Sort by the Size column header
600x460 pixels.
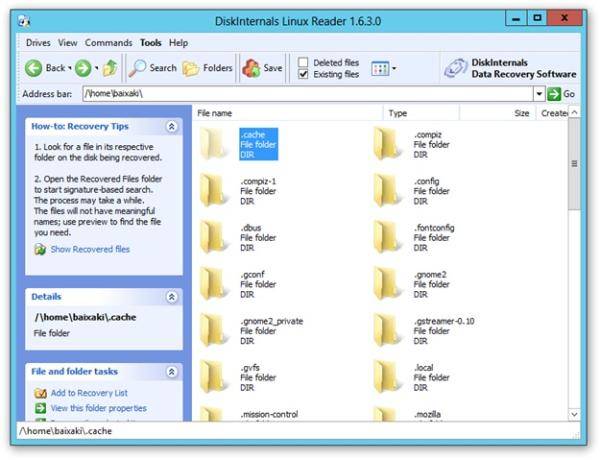(497, 113)
